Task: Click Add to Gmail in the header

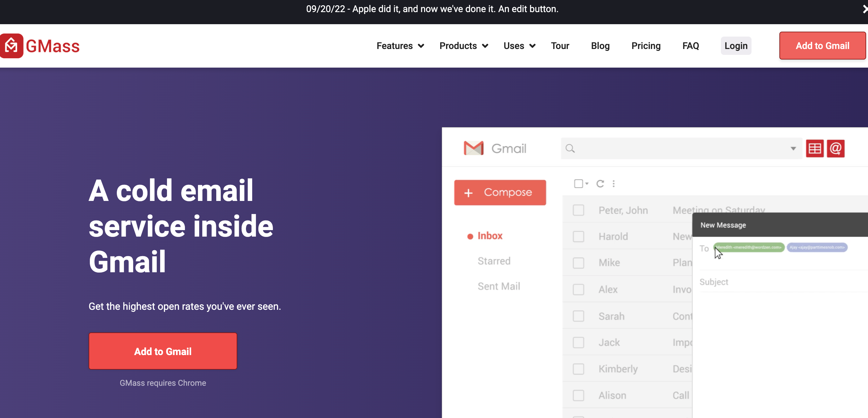Action: pyautogui.click(x=822, y=46)
